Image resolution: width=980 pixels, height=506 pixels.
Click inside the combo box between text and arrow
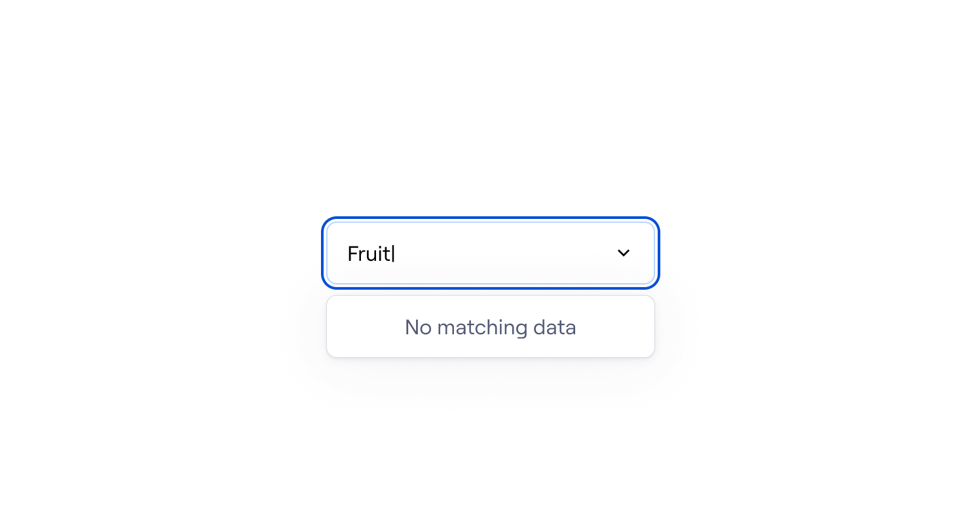[x=504, y=253]
